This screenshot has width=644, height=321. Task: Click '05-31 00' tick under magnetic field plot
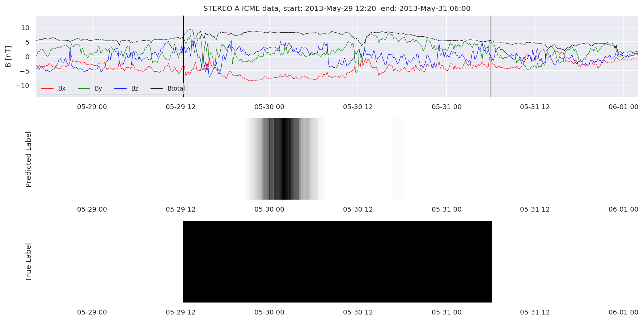click(447, 107)
